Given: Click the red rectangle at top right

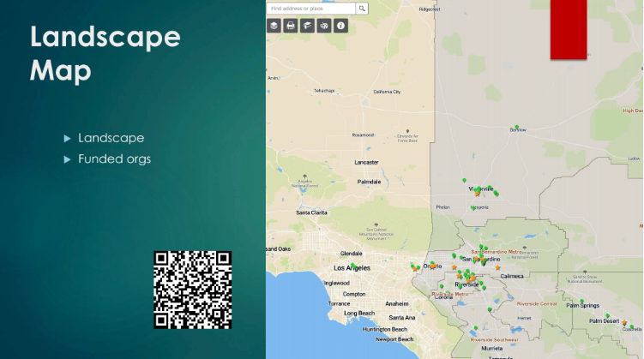Looking at the screenshot, I should (569, 29).
